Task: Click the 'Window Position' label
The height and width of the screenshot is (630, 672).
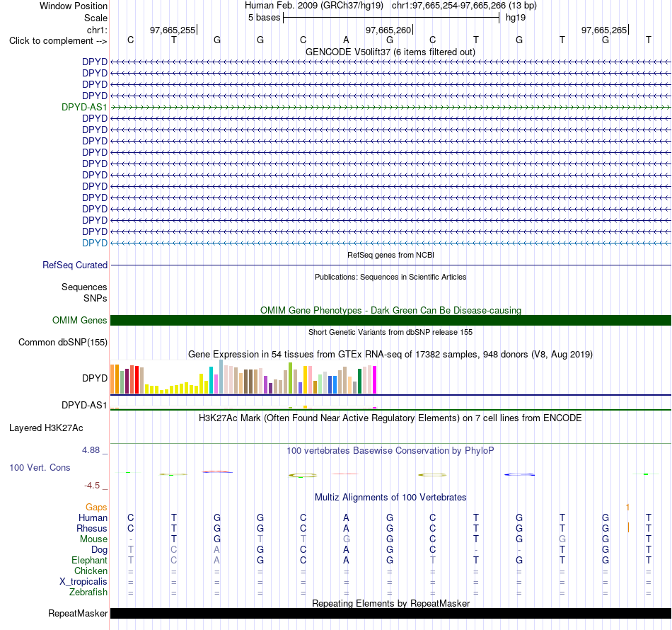Action: 74,6
